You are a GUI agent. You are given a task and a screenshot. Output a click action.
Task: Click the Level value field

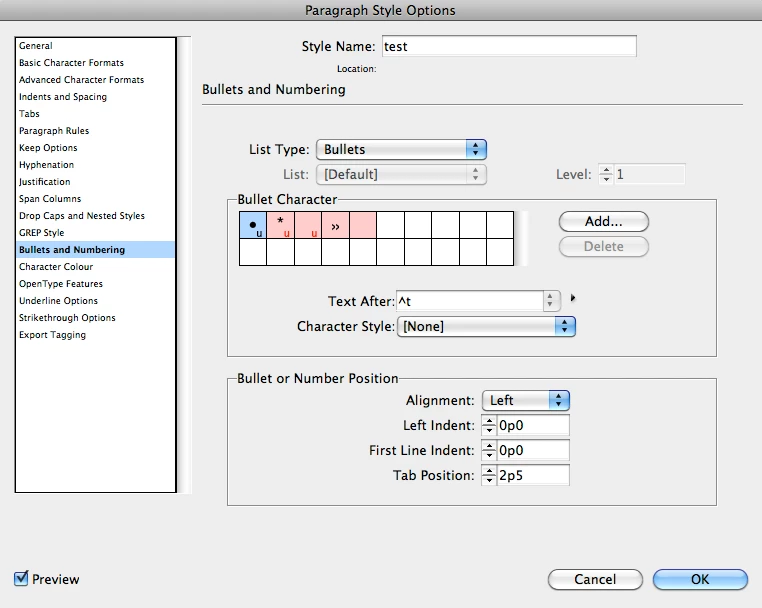(x=649, y=174)
